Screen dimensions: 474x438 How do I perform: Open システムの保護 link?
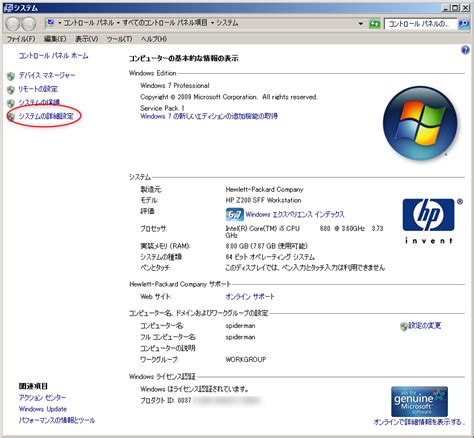(x=39, y=102)
